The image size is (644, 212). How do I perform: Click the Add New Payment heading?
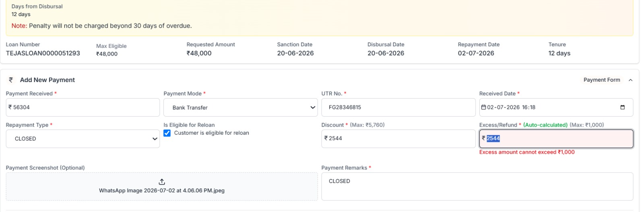[x=47, y=80]
